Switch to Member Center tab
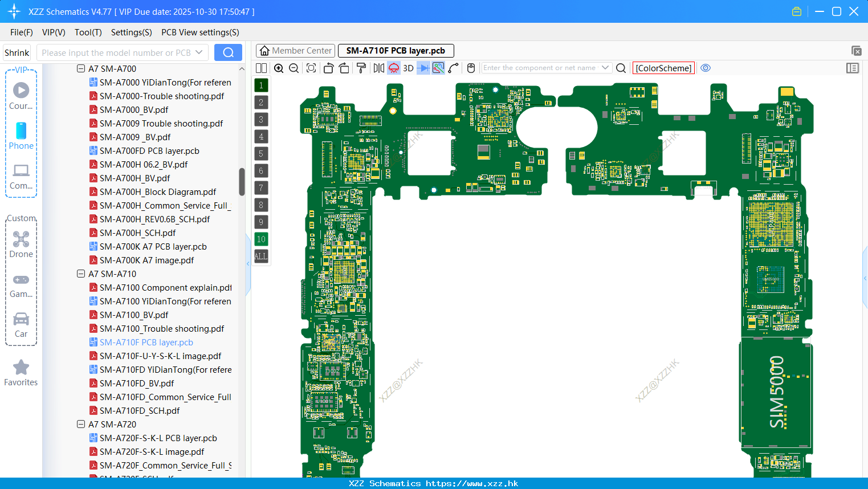The width and height of the screenshot is (868, 489). coord(295,51)
